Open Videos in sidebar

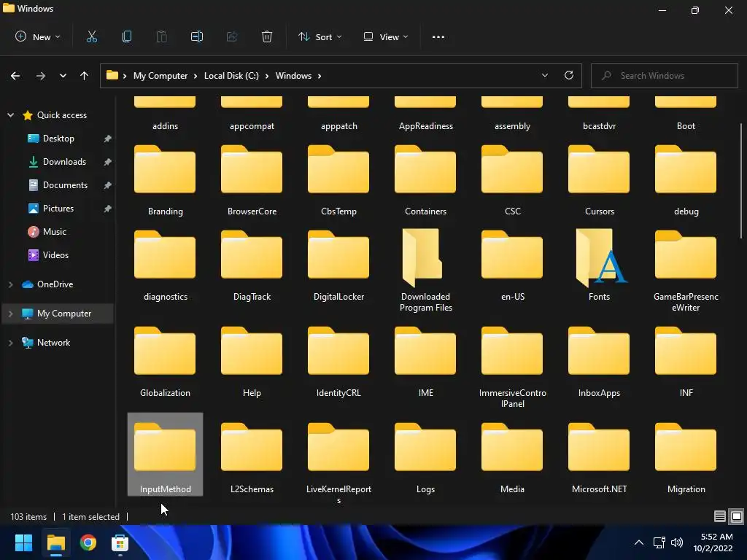[55, 255]
